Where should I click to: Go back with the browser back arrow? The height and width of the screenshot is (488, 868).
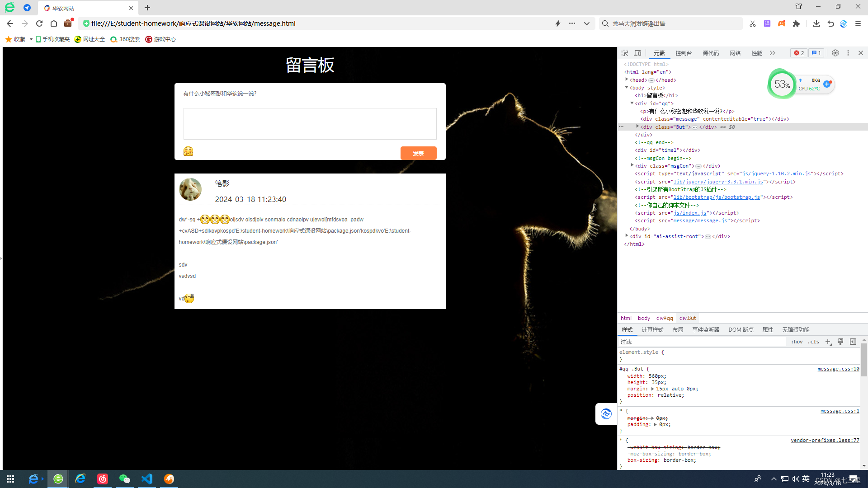[x=10, y=23]
